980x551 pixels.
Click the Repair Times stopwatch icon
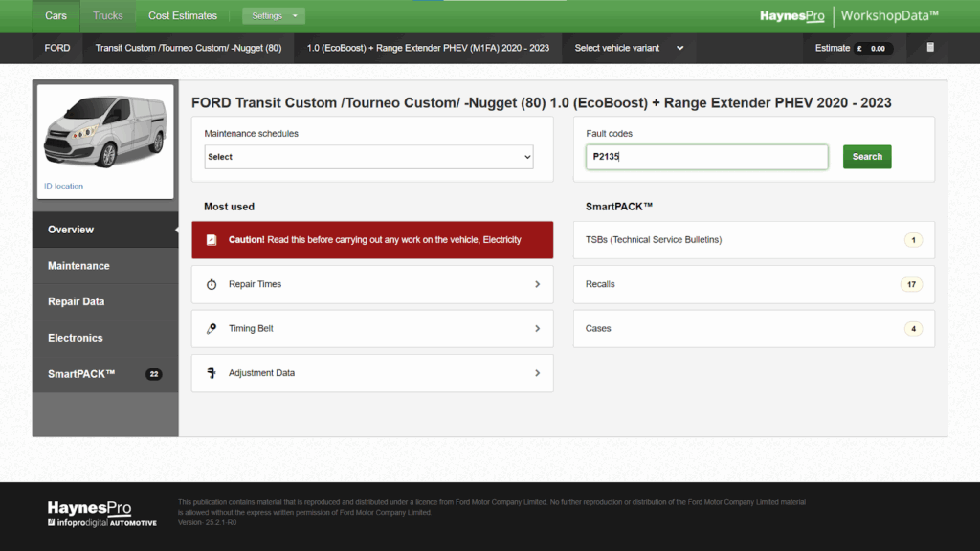coord(212,284)
